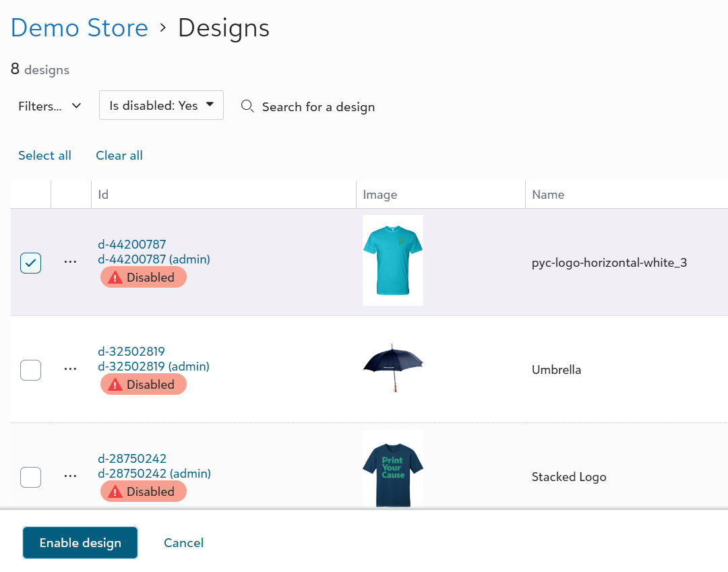Click the Disabled warning badge for d-28750242
Image resolution: width=728 pixels, height=572 pixels.
143,492
